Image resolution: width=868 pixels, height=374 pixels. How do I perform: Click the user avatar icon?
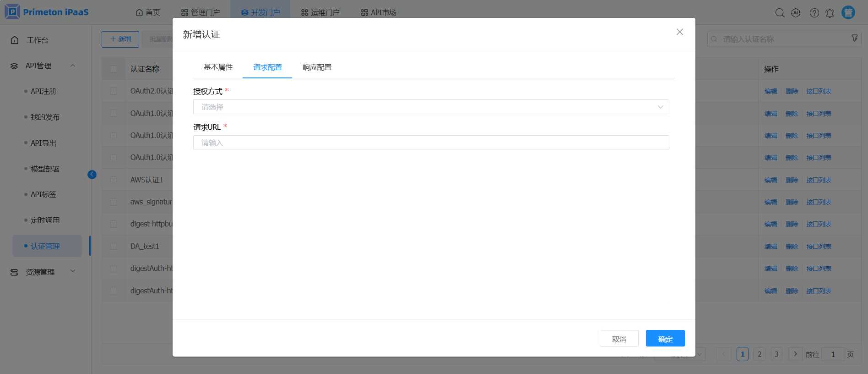(x=848, y=12)
